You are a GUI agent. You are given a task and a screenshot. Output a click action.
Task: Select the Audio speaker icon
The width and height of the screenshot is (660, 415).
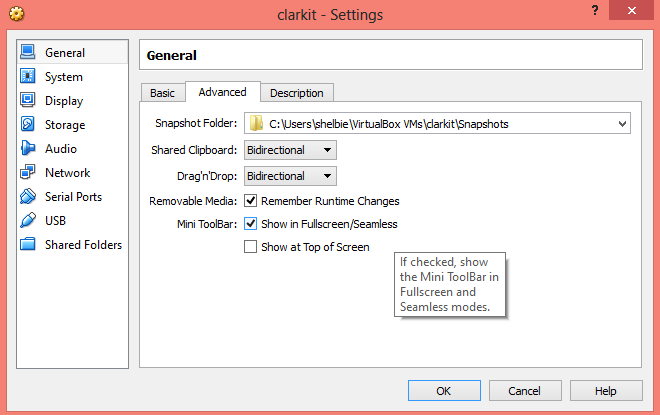[28, 148]
